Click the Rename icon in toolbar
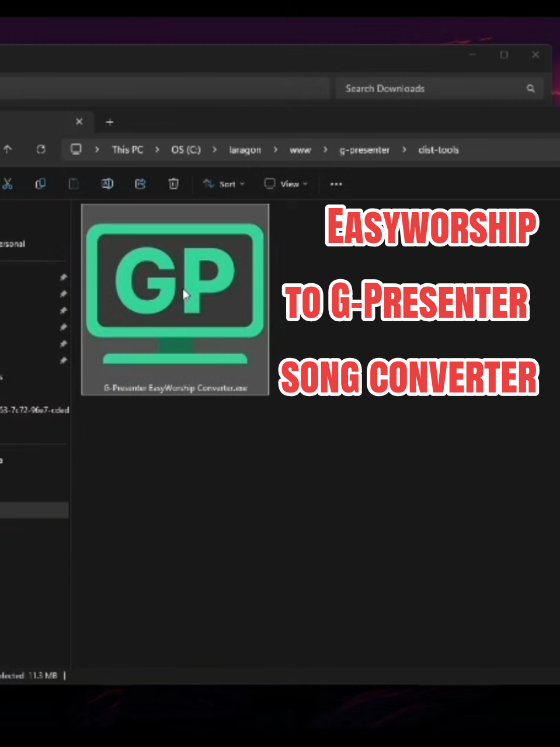Screen dimensions: 560x747 pyautogui.click(x=107, y=184)
